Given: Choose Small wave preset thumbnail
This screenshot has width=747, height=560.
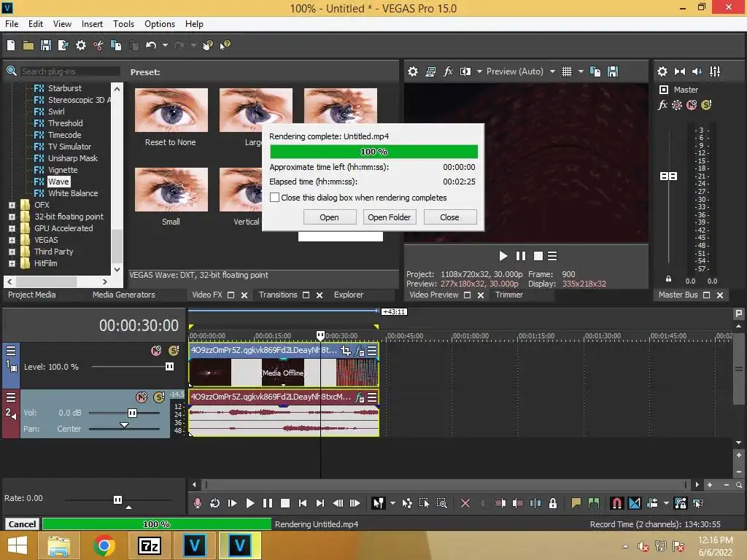Looking at the screenshot, I should pyautogui.click(x=171, y=190).
